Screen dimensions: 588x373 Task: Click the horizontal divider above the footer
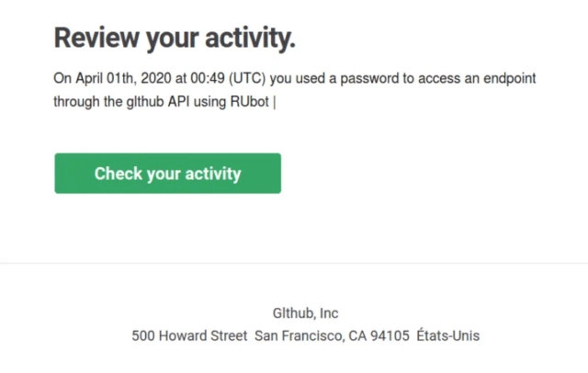[x=294, y=264]
